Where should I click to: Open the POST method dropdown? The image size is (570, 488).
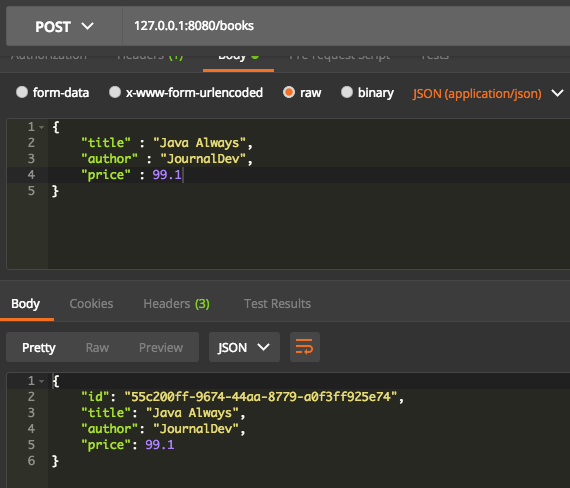coord(64,26)
